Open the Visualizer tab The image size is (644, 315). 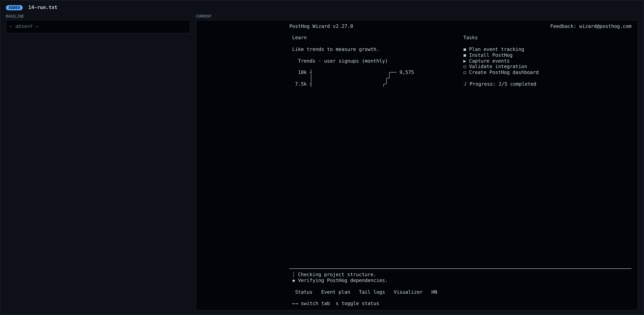click(x=408, y=292)
